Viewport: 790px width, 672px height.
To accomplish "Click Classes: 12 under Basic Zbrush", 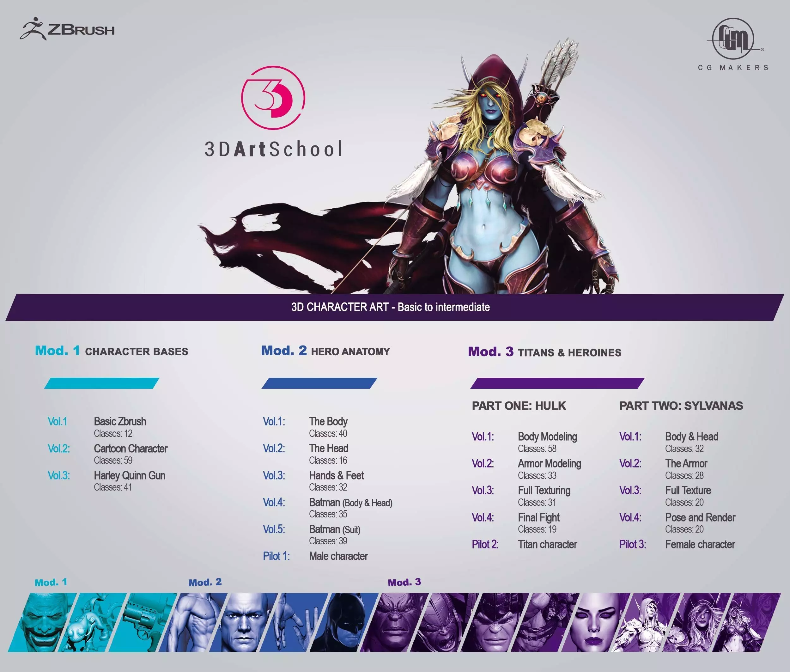I will pyautogui.click(x=113, y=434).
